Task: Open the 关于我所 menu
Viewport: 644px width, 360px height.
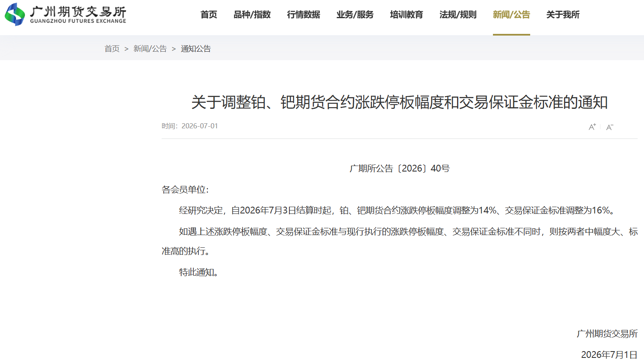Action: click(x=563, y=15)
